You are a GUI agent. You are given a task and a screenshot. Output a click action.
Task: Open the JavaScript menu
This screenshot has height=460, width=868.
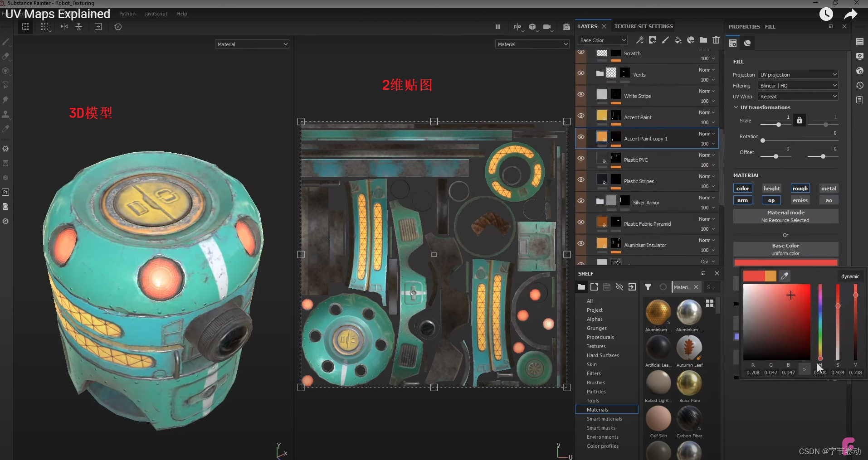pyautogui.click(x=155, y=14)
